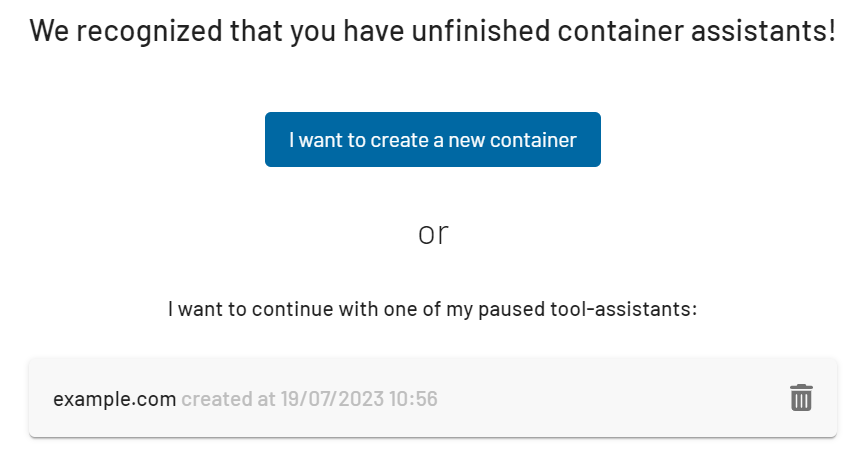Resume the example.com paused tool-assistant
Viewport: 866px width, 457px height.
click(432, 398)
